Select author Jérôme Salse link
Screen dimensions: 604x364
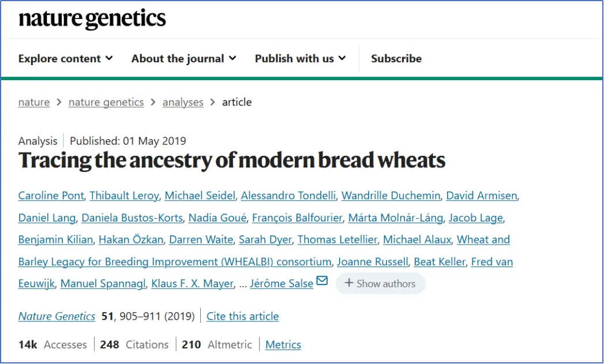pos(282,283)
